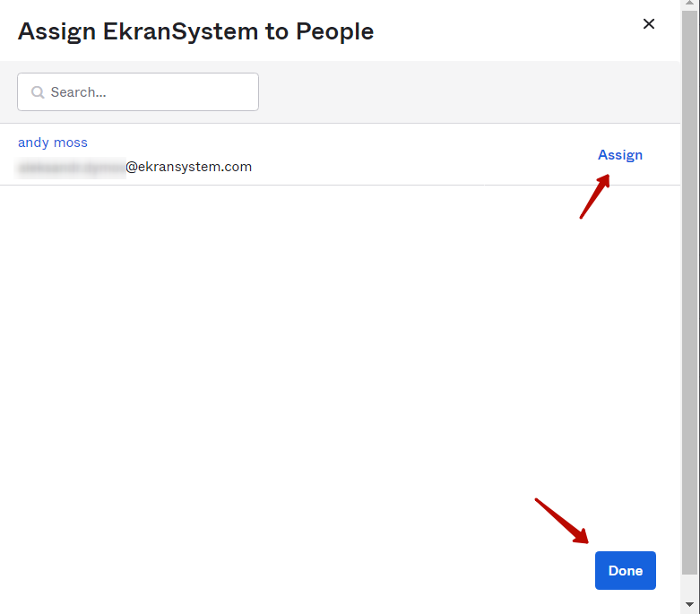Click the magnifier icon in search box
This screenshot has height=614, width=700.
(x=38, y=92)
